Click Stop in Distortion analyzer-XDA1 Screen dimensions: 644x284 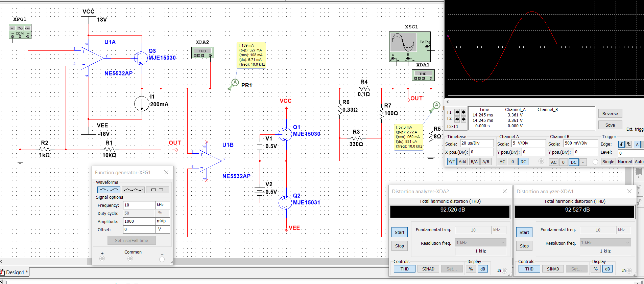point(524,246)
